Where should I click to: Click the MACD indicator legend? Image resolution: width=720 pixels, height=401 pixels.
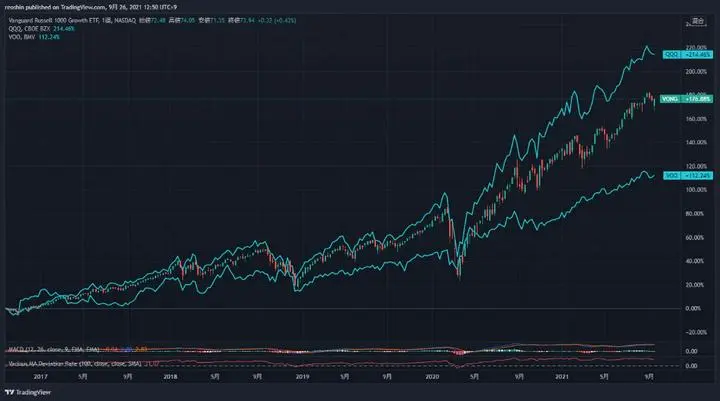tap(78, 350)
